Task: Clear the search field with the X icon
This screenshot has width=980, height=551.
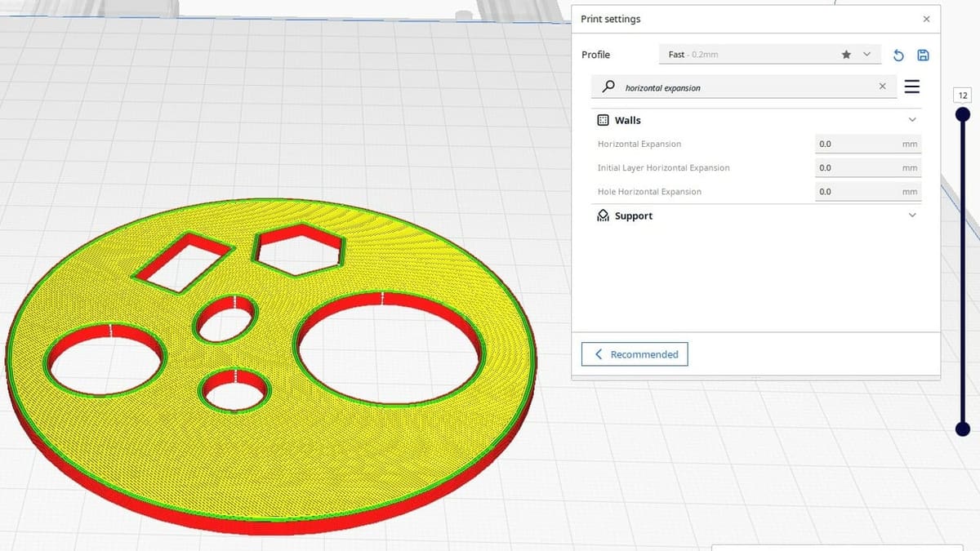Action: [x=882, y=86]
